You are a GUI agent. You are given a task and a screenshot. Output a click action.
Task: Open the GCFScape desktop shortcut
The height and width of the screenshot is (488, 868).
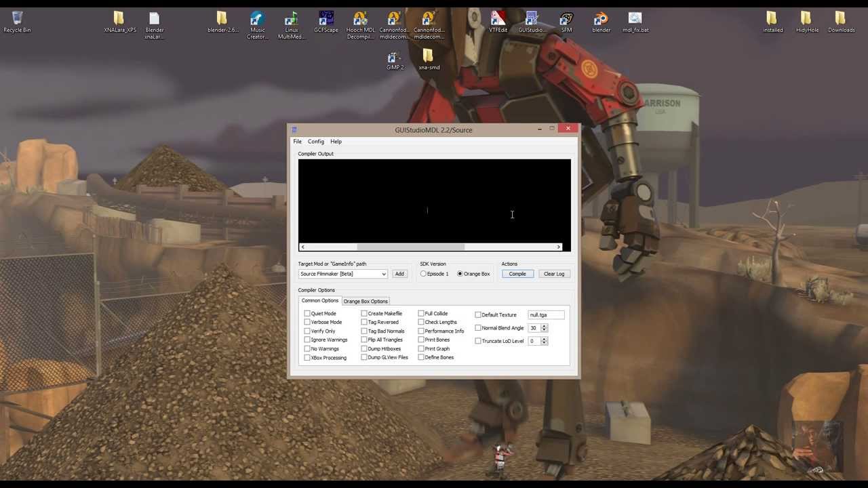pyautogui.click(x=326, y=22)
